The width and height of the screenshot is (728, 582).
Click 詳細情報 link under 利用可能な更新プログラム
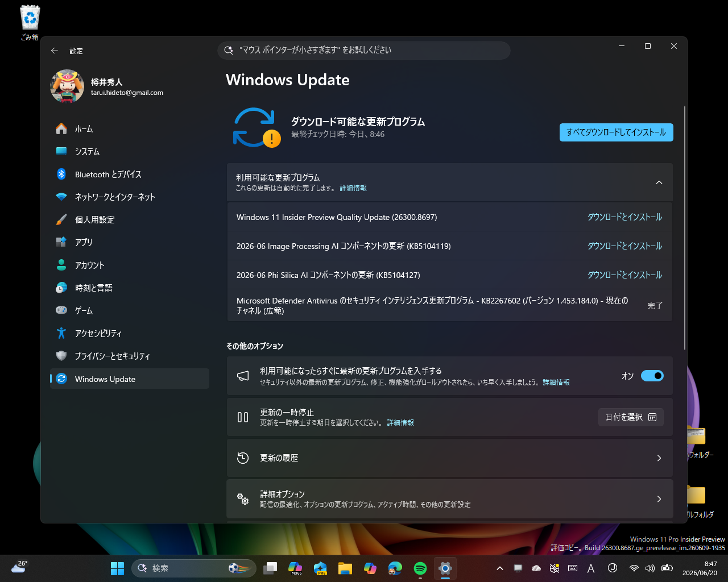(353, 188)
